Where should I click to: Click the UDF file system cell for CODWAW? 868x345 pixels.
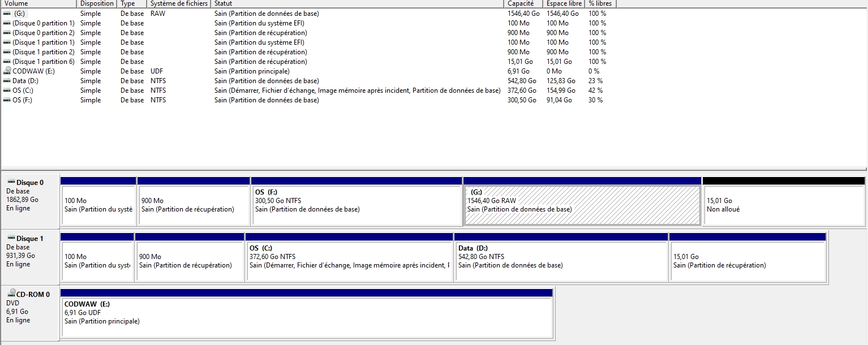coord(157,71)
